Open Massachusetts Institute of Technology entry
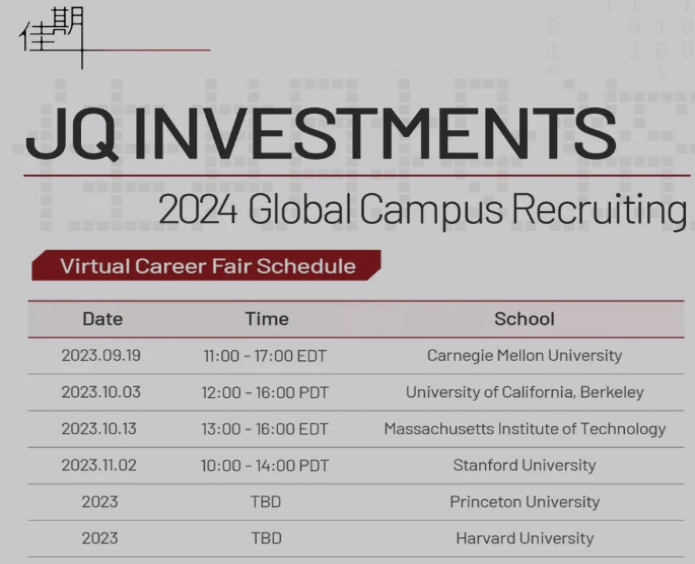 coord(524,429)
